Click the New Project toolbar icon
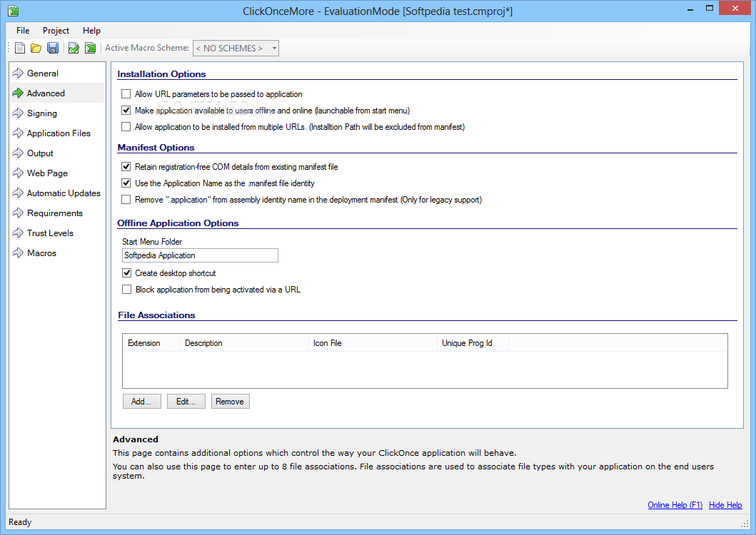Image resolution: width=756 pixels, height=535 pixels. 20,48
